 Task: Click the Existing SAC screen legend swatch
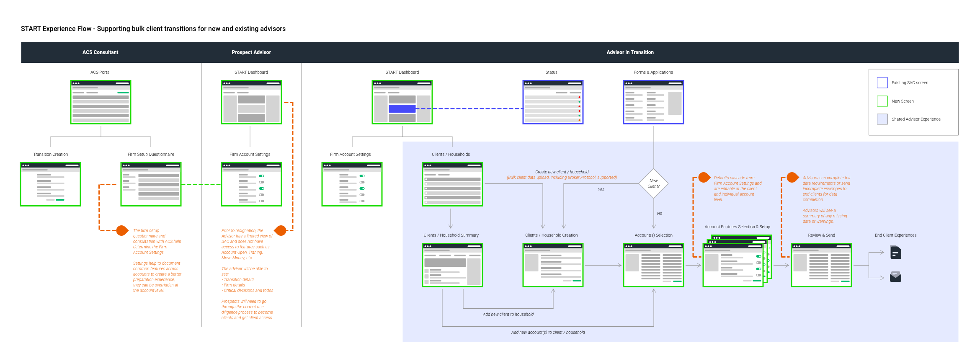882,83
